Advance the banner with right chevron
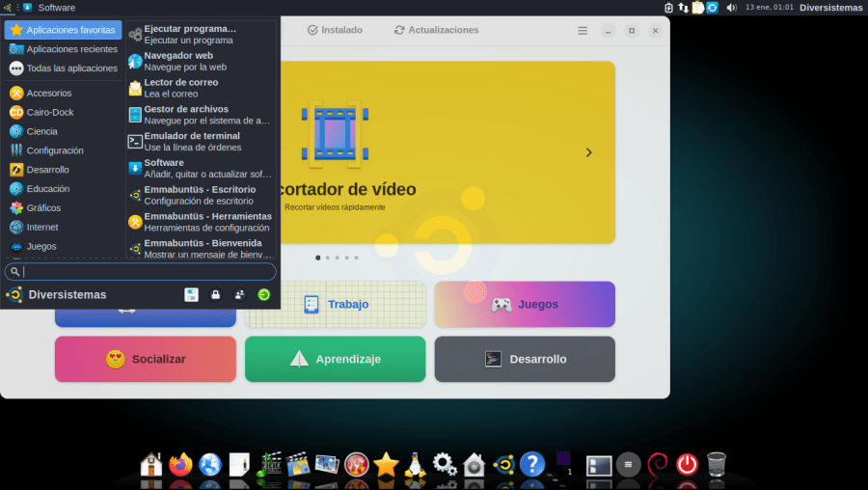Viewport: 868px width, 490px height. (x=588, y=152)
